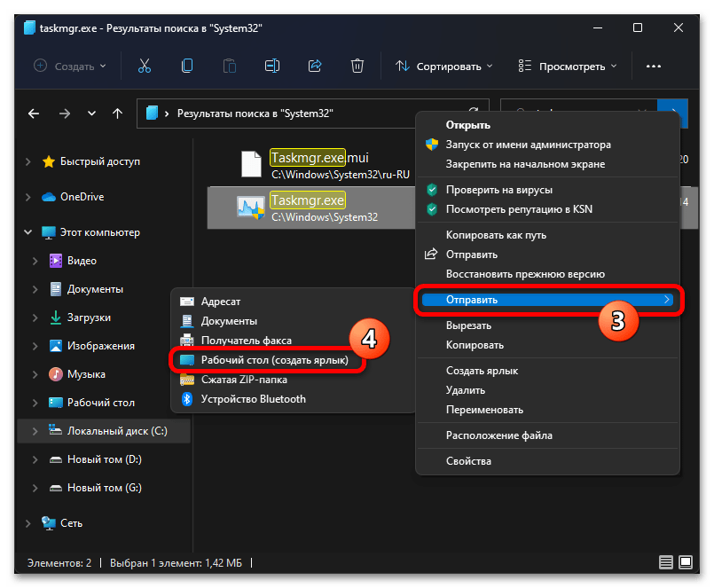Click the path C:\Windows\System32\ru-RU text
The width and height of the screenshot is (714, 588).
coord(341,175)
